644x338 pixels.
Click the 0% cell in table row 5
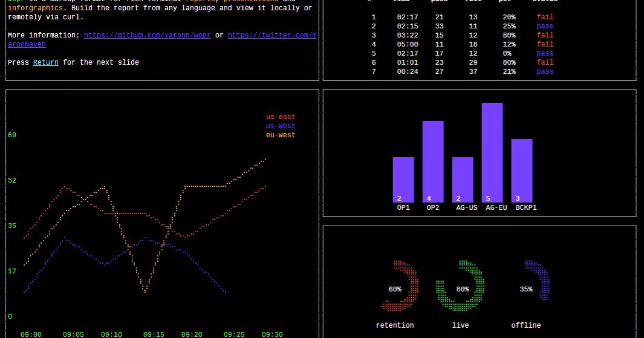click(x=507, y=53)
